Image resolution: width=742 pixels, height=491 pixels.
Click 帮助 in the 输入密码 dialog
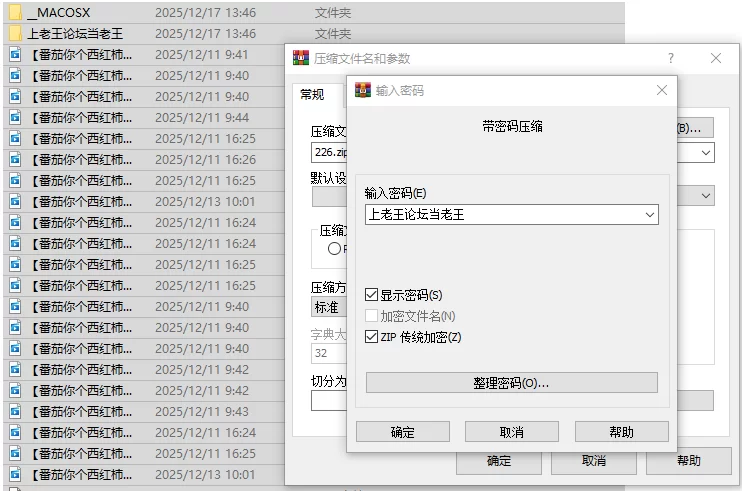point(621,432)
